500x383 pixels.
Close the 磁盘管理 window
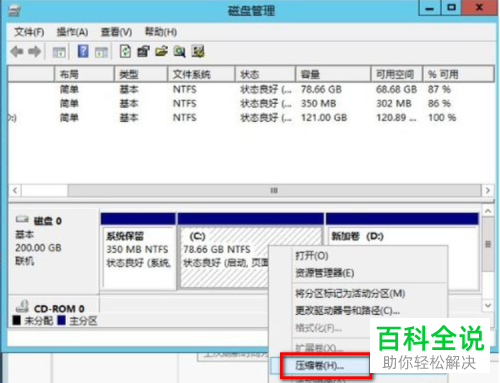(x=479, y=8)
